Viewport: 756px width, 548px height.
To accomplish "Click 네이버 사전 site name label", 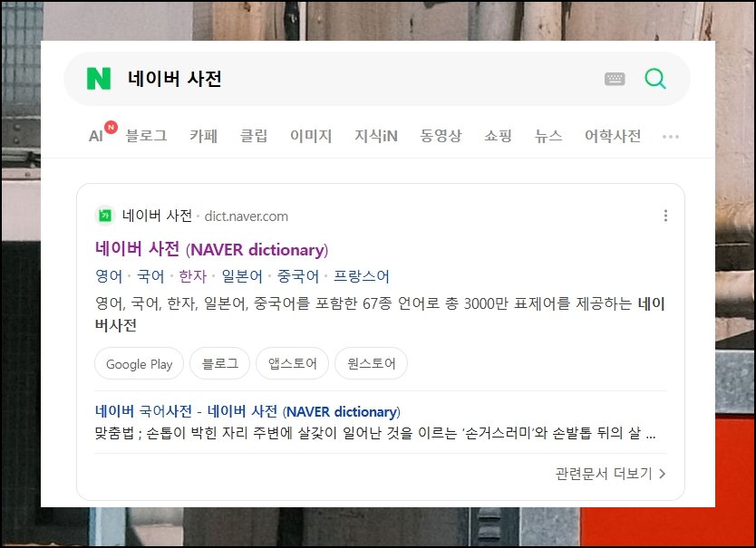I will (x=157, y=216).
